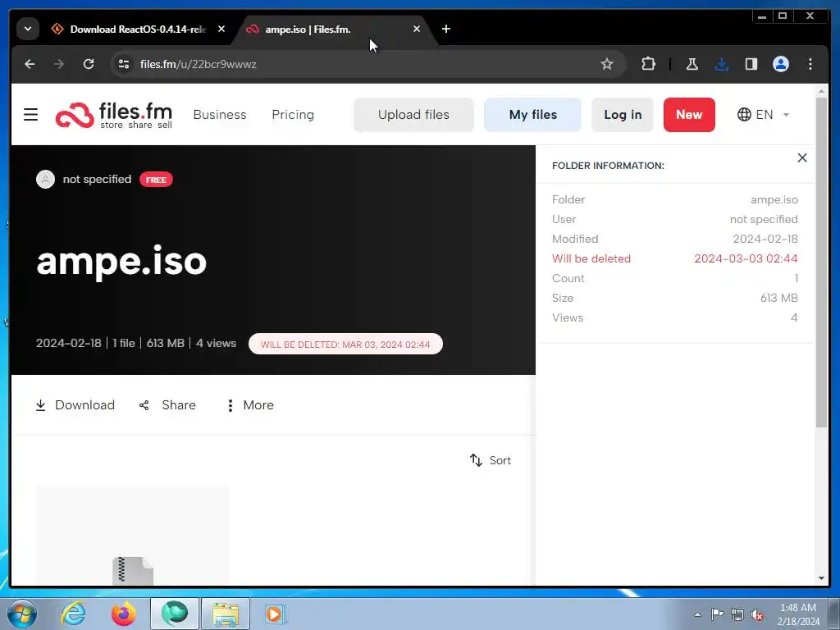Click the user avatar beside not specified
The image size is (840, 630).
pyautogui.click(x=46, y=179)
